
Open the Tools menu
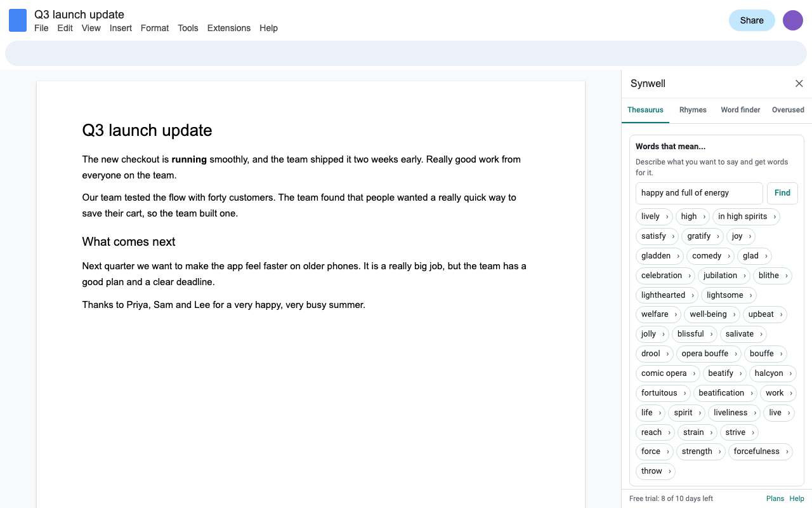188,28
